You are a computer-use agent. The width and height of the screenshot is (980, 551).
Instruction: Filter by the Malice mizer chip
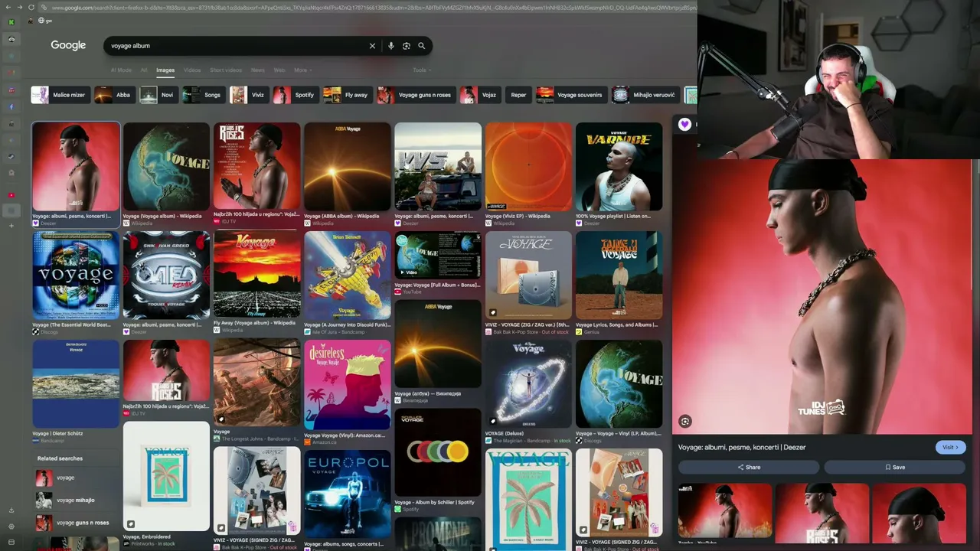pyautogui.click(x=60, y=95)
